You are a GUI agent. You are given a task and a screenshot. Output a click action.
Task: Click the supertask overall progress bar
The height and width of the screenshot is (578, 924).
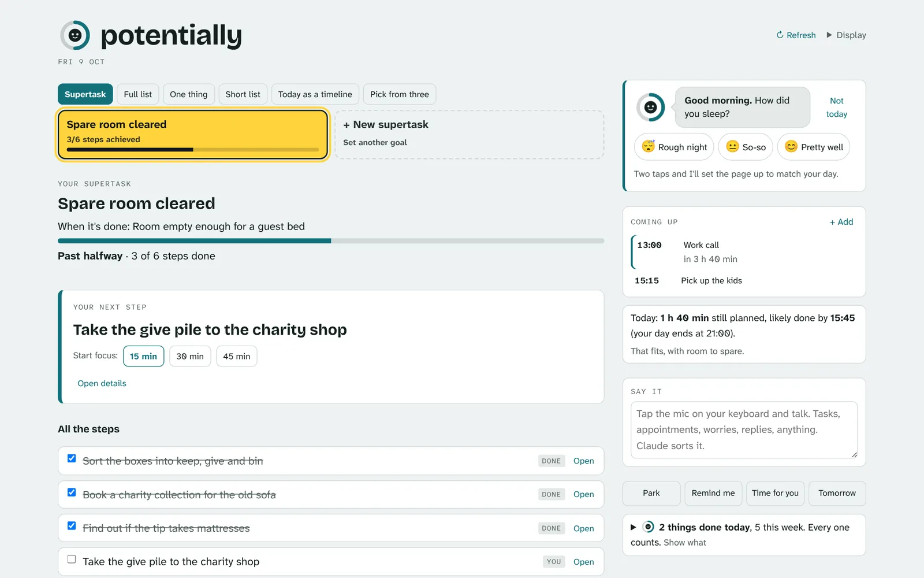click(331, 240)
